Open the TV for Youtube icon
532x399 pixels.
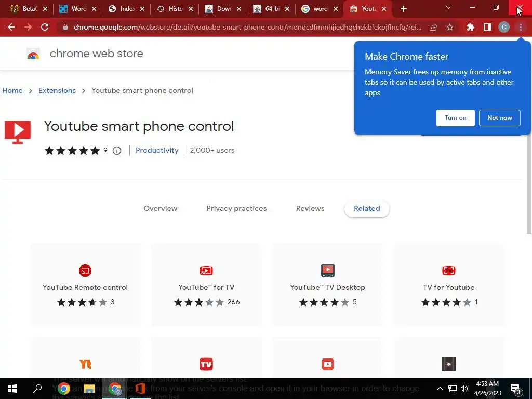[x=449, y=270]
